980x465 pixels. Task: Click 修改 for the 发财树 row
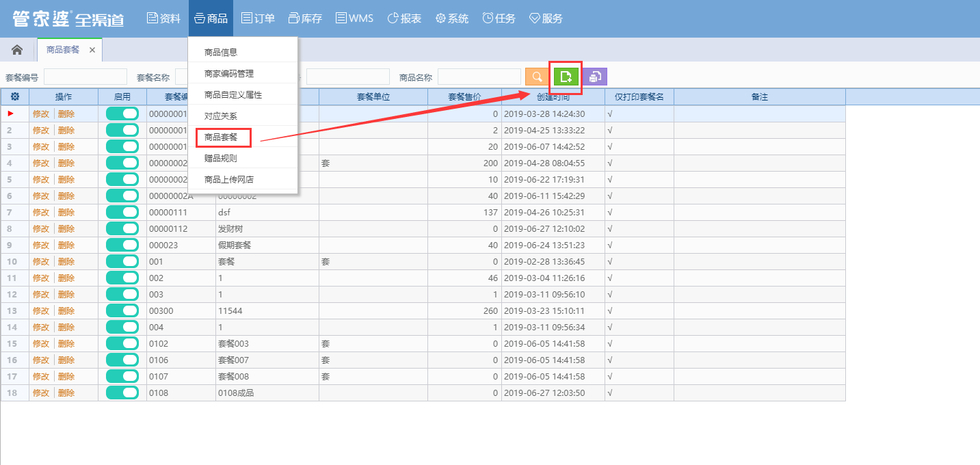pos(41,229)
